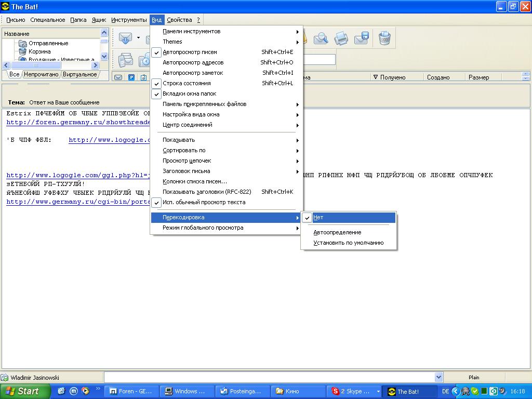Open the Инструменты menu
The height and width of the screenshot is (399, 532).
click(129, 20)
